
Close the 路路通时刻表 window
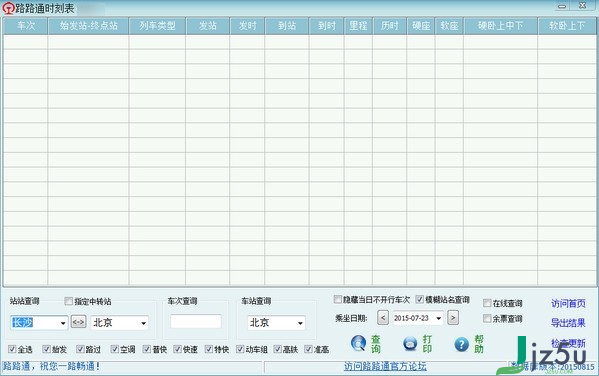click(x=583, y=6)
